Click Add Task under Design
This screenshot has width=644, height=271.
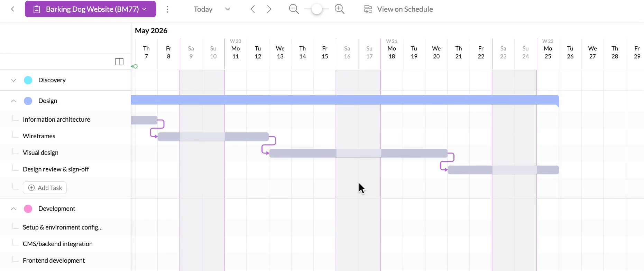point(45,188)
